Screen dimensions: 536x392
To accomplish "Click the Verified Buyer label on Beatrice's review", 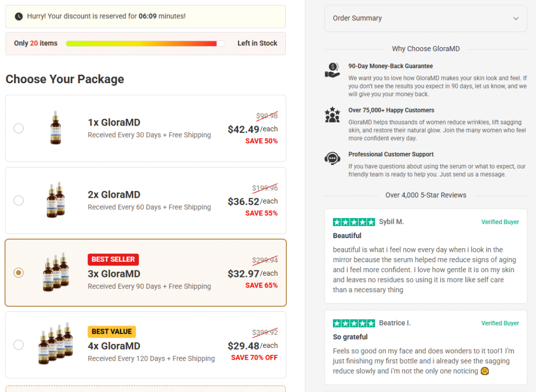I will click(x=500, y=323).
